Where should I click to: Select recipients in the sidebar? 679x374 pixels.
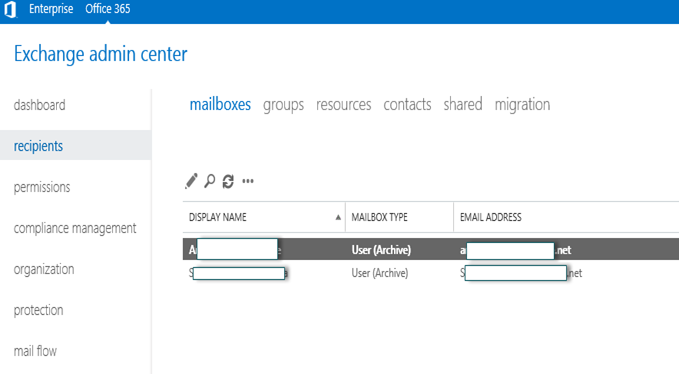coord(38,146)
